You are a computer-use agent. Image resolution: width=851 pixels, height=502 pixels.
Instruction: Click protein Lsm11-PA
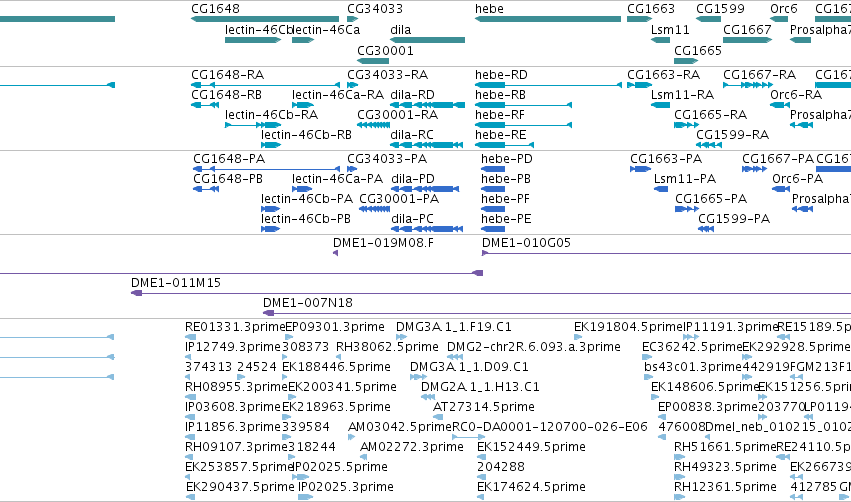(684, 179)
